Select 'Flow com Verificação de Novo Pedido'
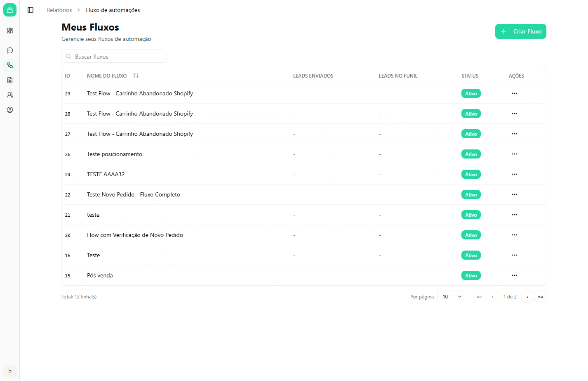Screen dimensions: 588x381 coord(135,235)
